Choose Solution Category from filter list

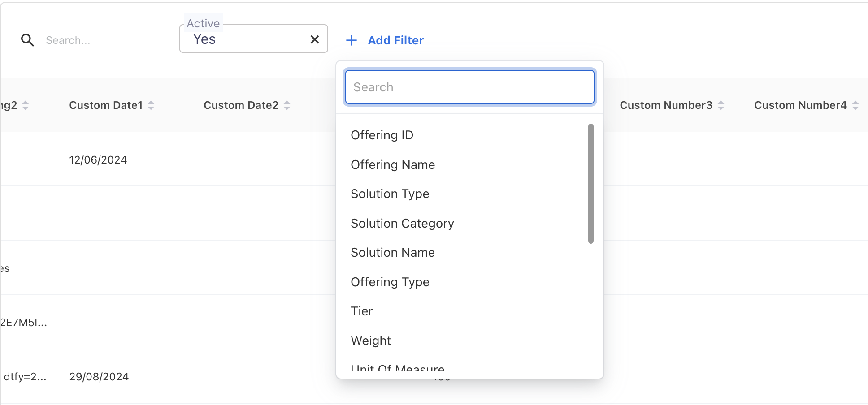tap(402, 223)
